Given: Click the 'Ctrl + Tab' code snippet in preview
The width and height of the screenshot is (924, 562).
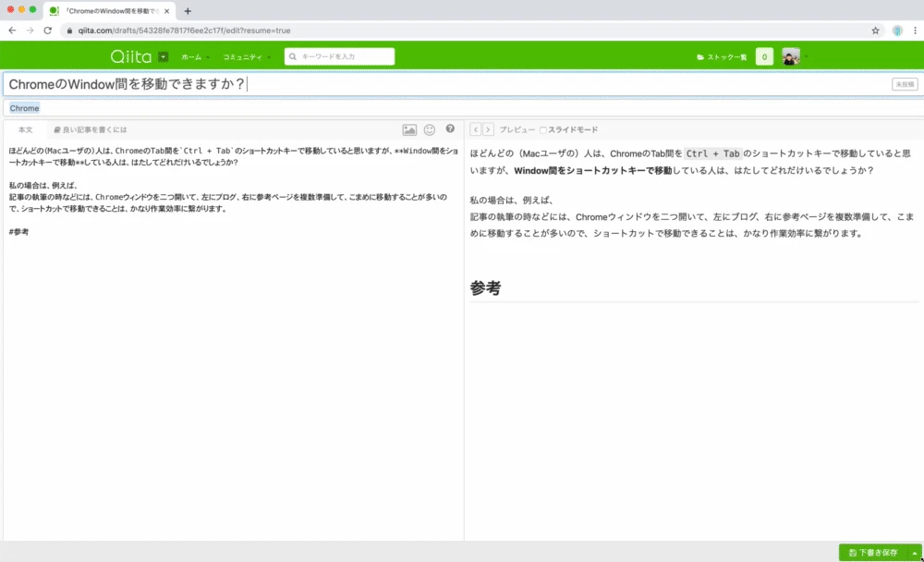Looking at the screenshot, I should click(713, 153).
